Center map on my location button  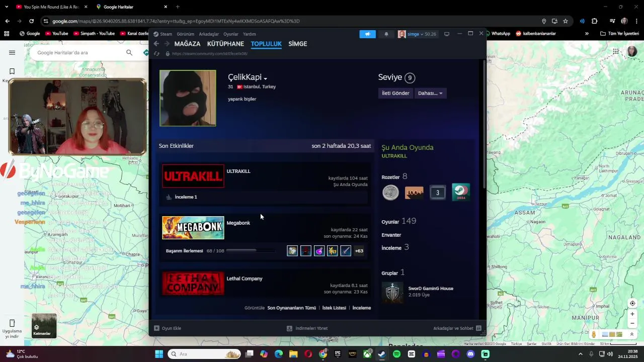632,303
